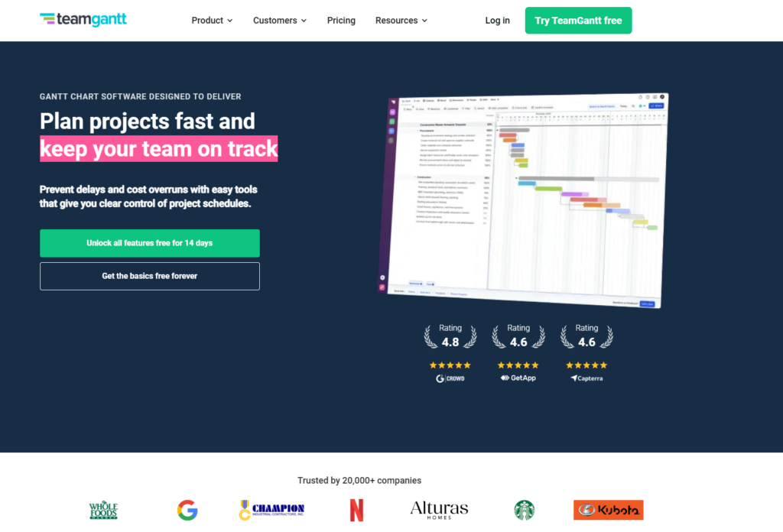Click the Capterra review logo
The width and height of the screenshot is (783, 532).
click(x=586, y=378)
